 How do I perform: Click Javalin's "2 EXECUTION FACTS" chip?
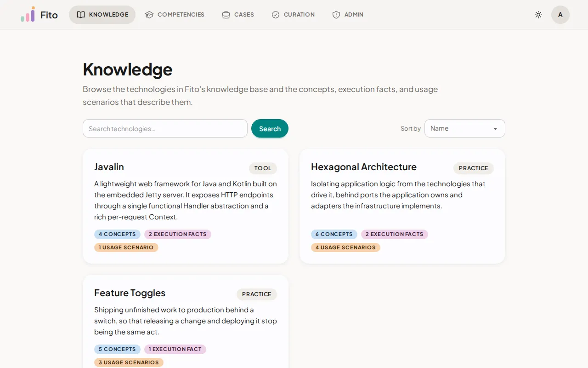[178, 234]
